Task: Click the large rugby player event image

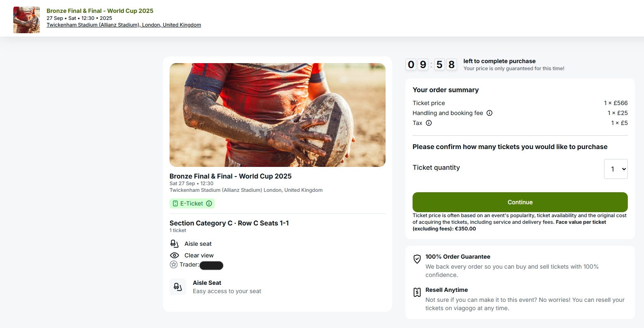Action: tap(278, 115)
